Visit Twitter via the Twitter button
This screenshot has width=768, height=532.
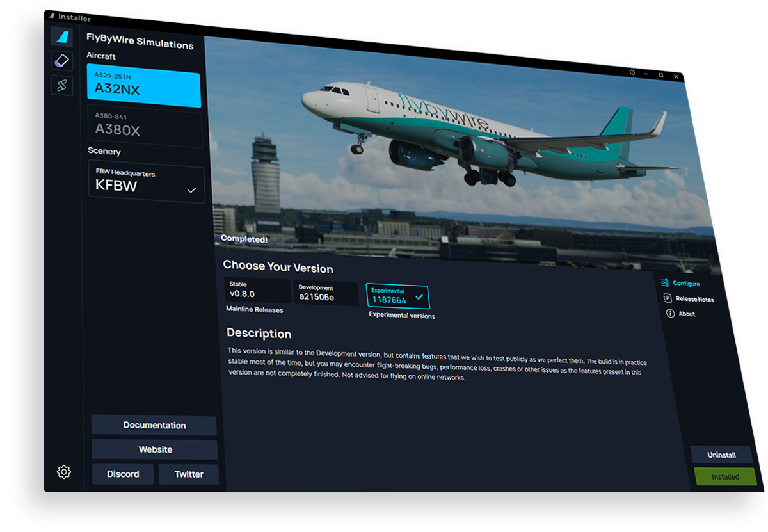[189, 474]
